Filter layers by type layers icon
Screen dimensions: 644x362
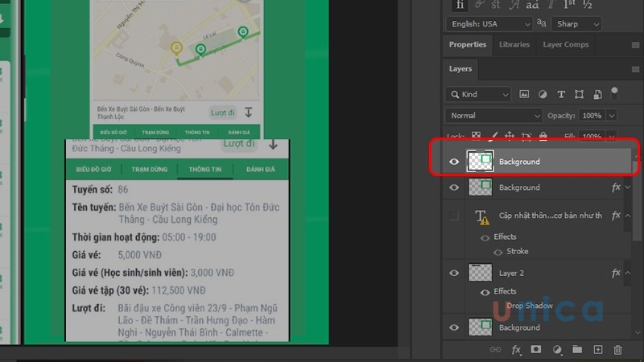click(561, 94)
